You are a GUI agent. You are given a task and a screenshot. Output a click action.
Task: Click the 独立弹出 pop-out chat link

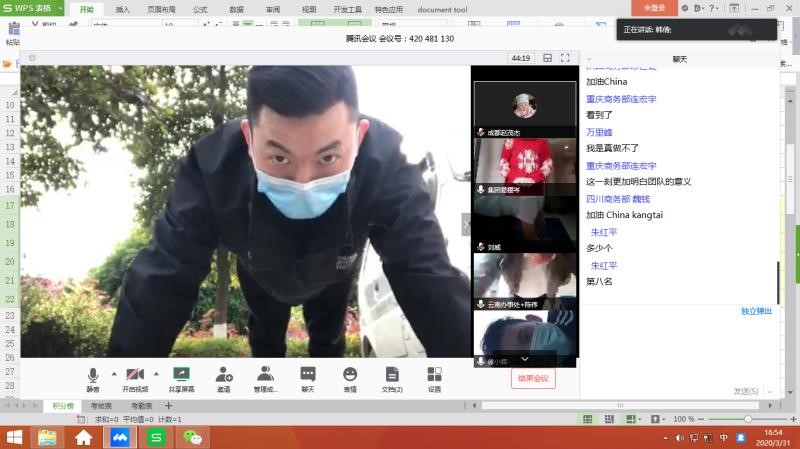tap(756, 311)
